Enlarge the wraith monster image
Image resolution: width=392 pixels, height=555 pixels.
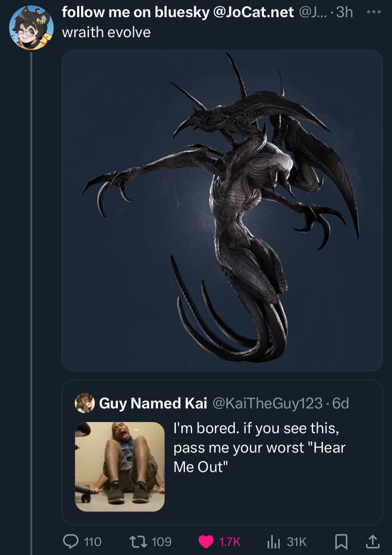(x=222, y=210)
